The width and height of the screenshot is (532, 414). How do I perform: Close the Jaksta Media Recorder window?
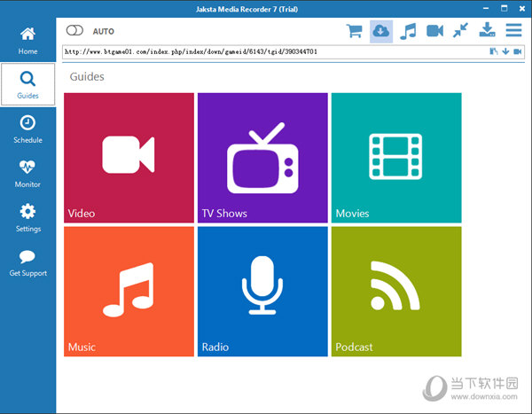pos(522,9)
